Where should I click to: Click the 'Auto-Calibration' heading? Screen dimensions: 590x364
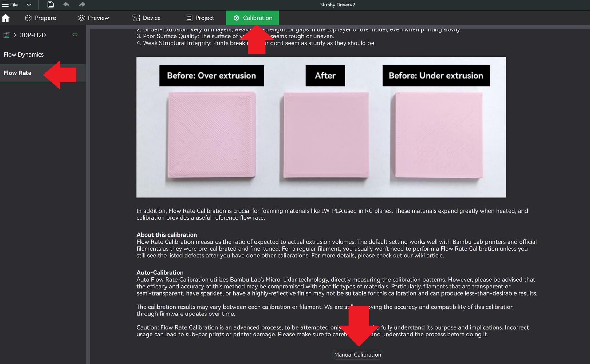(x=160, y=272)
